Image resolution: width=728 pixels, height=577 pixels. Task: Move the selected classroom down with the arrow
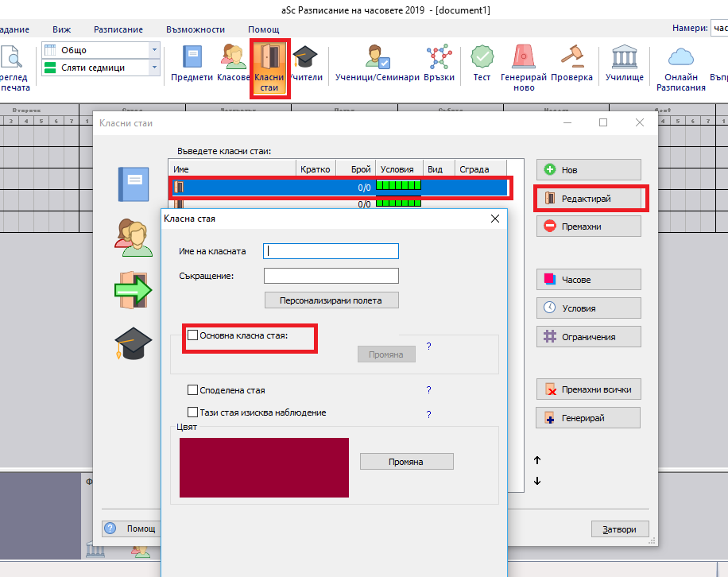point(537,481)
